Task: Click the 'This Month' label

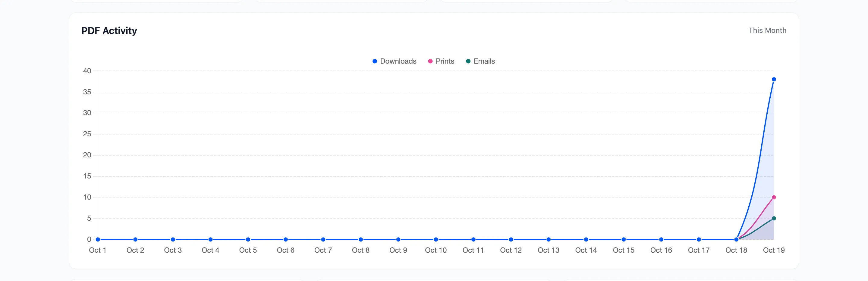Action: click(767, 30)
